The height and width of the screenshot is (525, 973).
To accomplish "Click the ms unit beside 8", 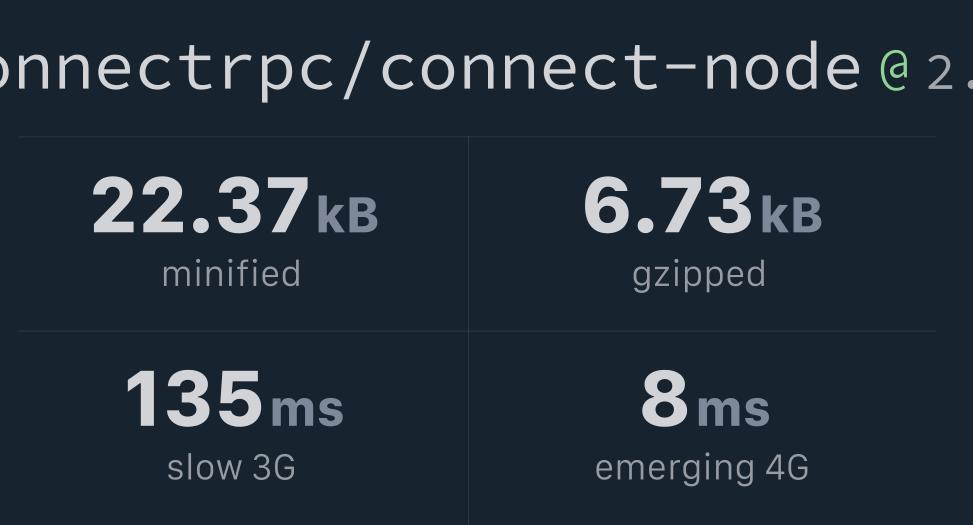I will [x=733, y=409].
